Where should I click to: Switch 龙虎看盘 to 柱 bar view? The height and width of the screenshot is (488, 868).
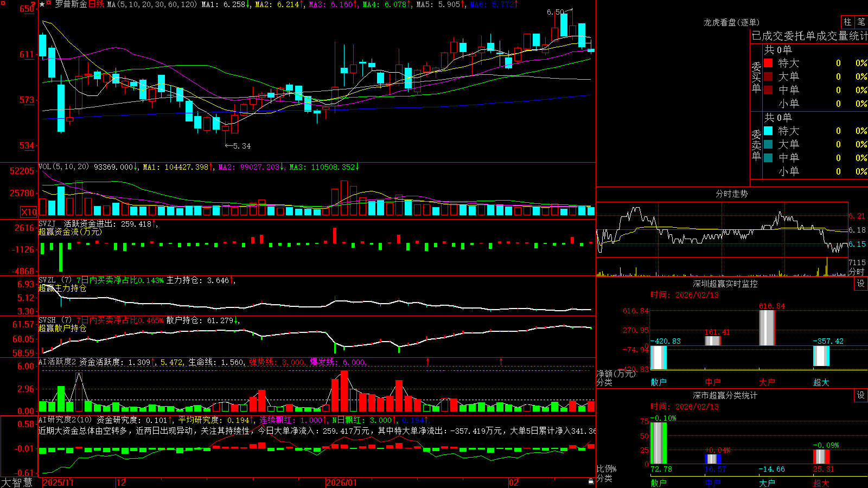point(847,22)
